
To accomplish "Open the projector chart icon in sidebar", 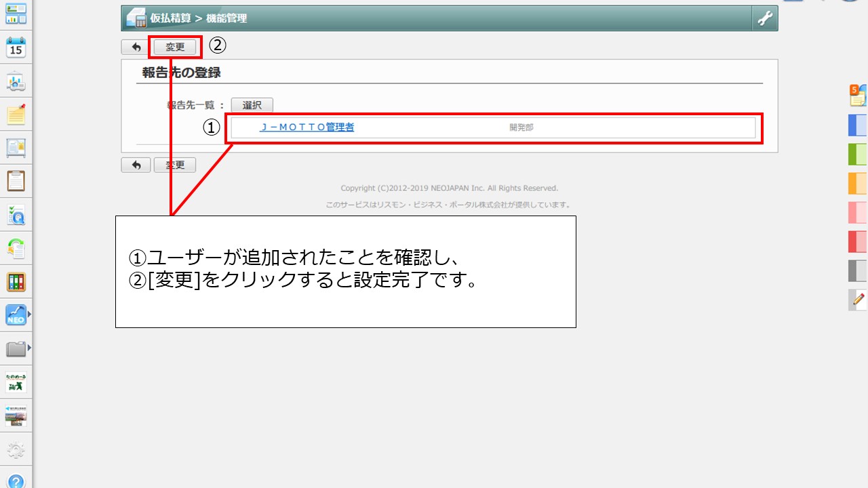I will (x=16, y=82).
